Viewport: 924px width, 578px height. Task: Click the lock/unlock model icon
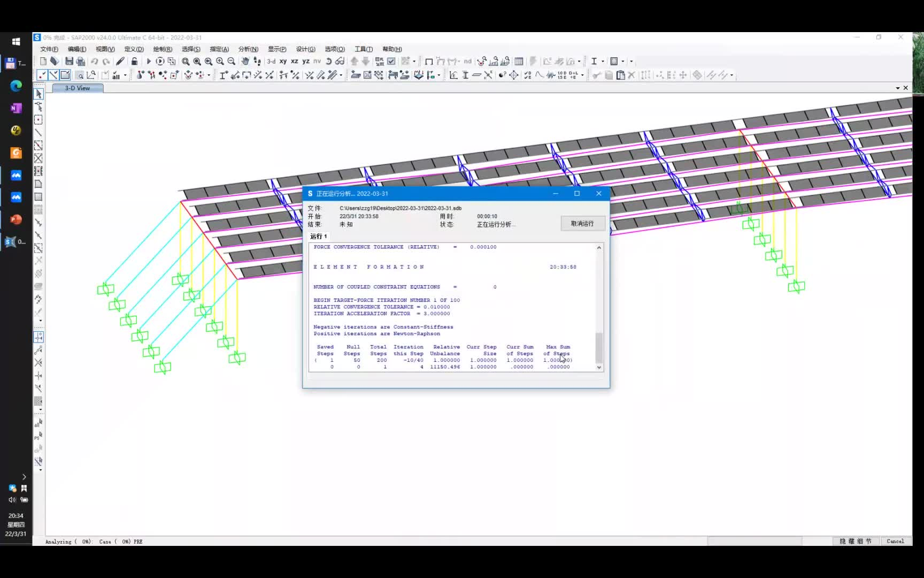[134, 62]
